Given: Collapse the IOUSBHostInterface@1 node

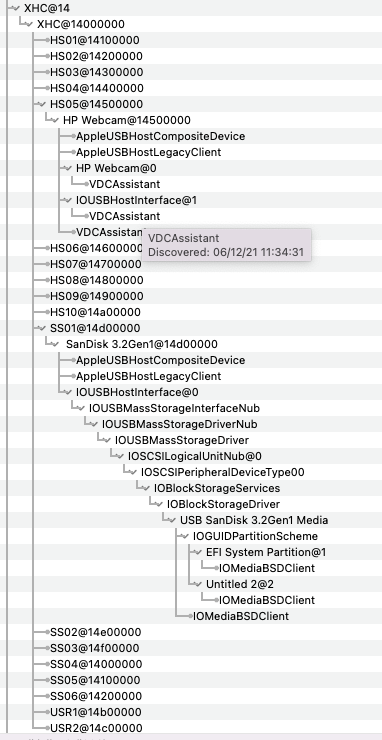Looking at the screenshot, I should point(68,200).
